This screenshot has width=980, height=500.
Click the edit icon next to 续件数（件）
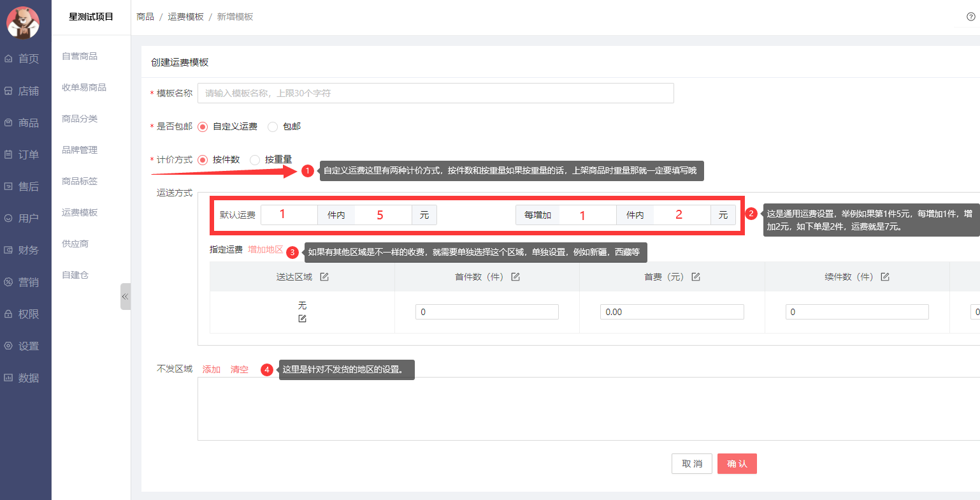coord(885,277)
